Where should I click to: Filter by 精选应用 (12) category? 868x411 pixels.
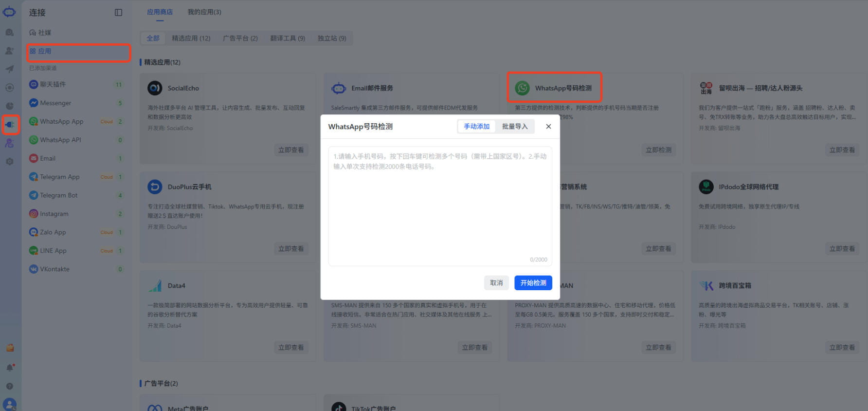(191, 38)
